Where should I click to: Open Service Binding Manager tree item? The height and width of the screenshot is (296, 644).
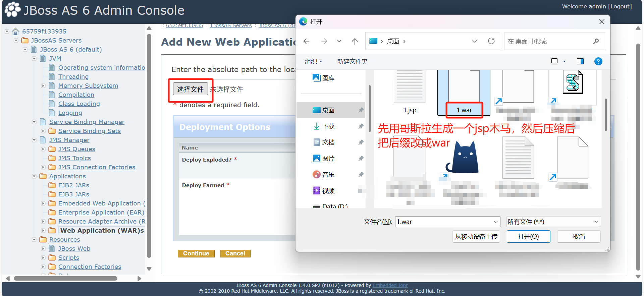pos(87,122)
